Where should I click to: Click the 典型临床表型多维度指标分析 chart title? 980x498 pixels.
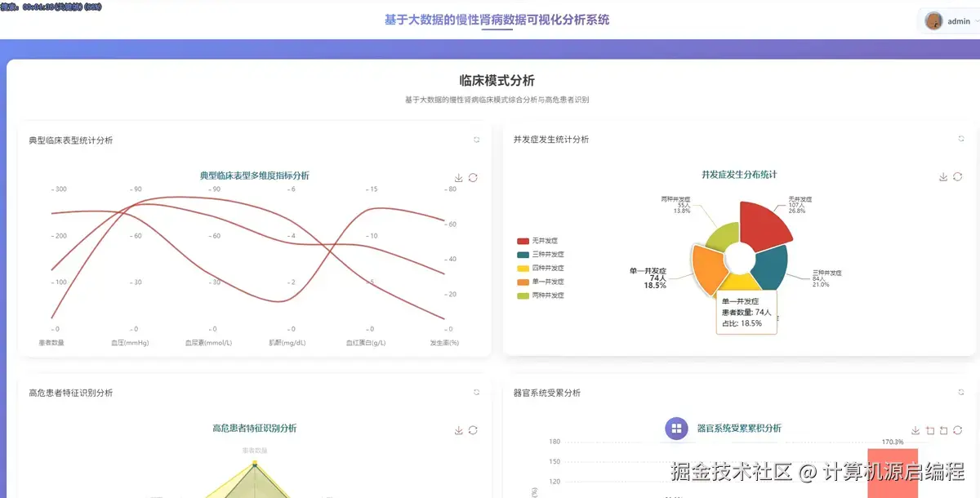255,176
